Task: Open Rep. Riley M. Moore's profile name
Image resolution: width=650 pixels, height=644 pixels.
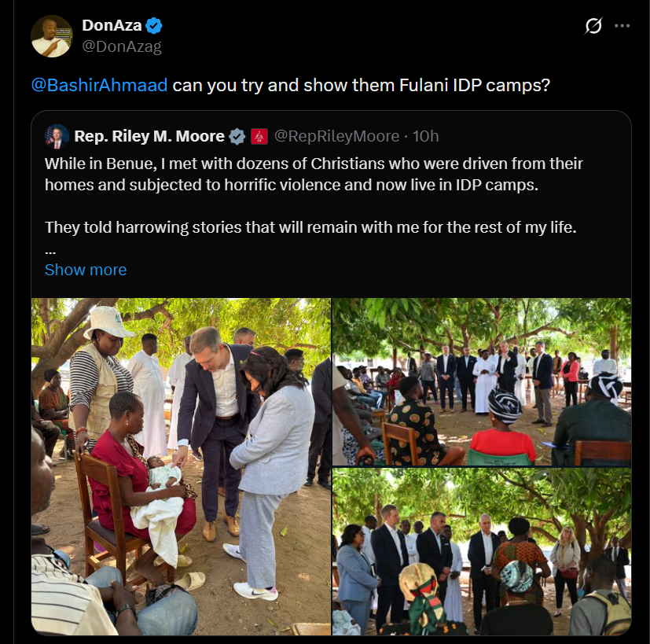Action: pos(149,136)
